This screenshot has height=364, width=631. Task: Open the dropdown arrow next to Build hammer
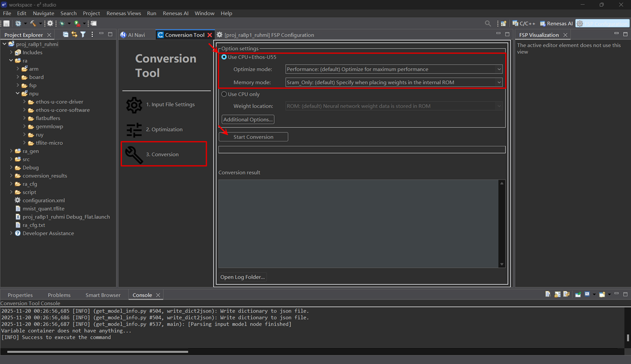(40, 24)
